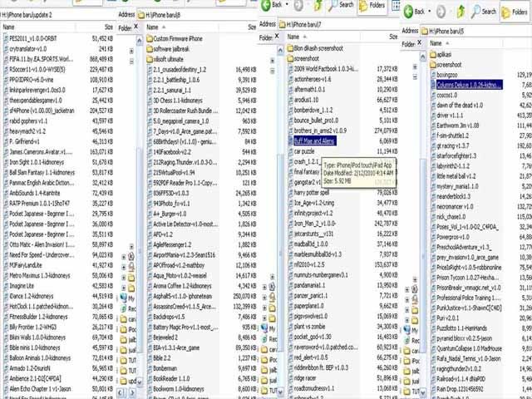Click the file icon beside Asphalt5-v1.1.0
Screen dimensions: 532x399
coord(150,296)
